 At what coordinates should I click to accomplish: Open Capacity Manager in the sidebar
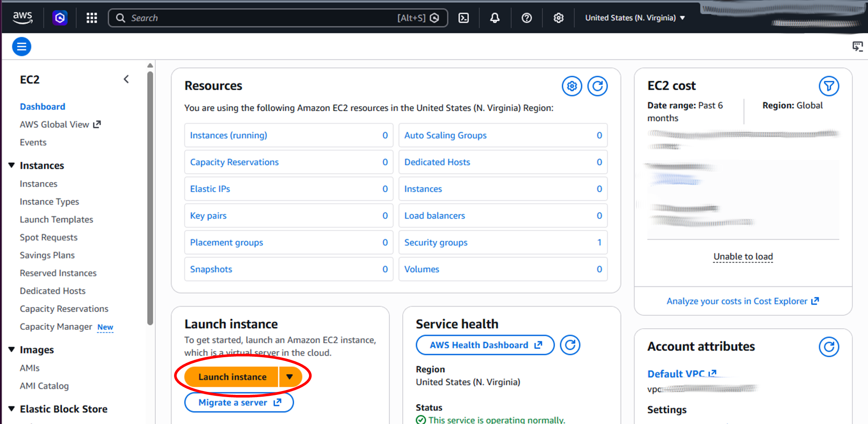point(56,326)
